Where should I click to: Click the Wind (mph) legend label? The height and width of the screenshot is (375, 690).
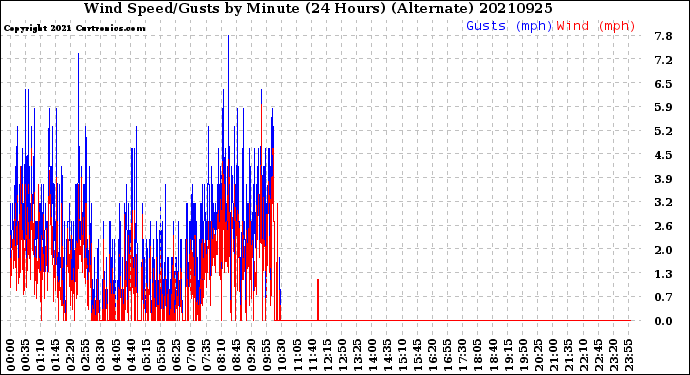coord(596,26)
